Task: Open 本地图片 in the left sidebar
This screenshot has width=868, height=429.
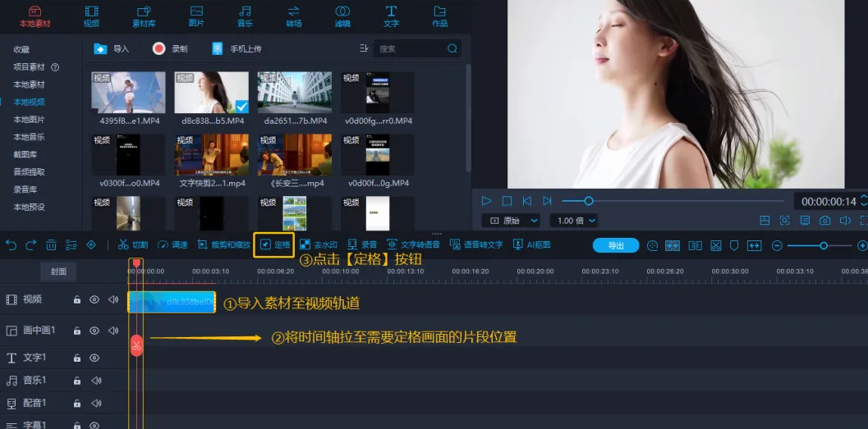Action: (29, 120)
